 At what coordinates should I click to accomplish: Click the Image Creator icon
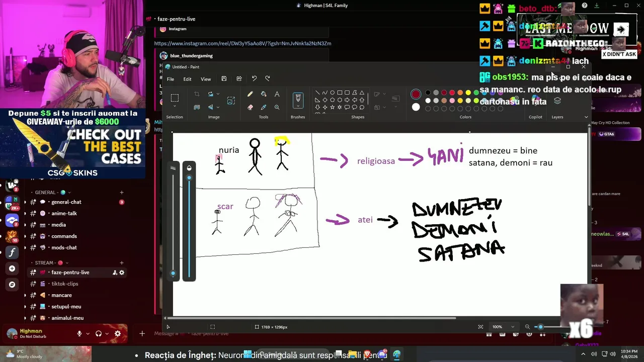click(x=231, y=101)
